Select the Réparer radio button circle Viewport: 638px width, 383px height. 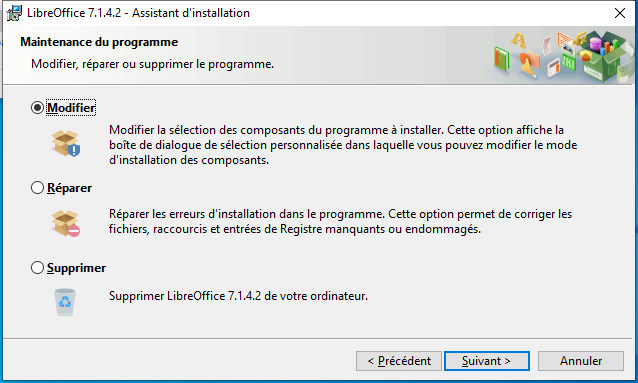coord(37,188)
